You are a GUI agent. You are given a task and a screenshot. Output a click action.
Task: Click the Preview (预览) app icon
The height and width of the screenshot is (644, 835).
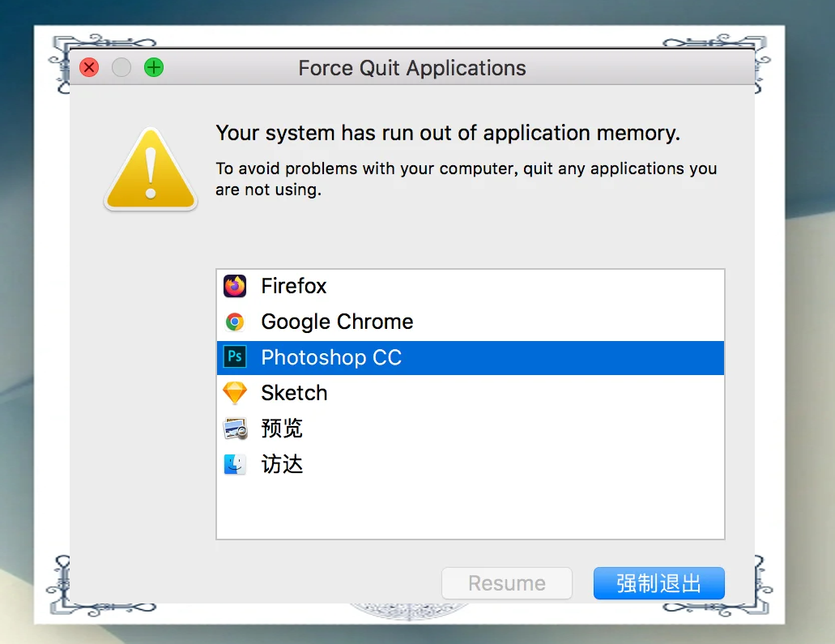pyautogui.click(x=235, y=429)
